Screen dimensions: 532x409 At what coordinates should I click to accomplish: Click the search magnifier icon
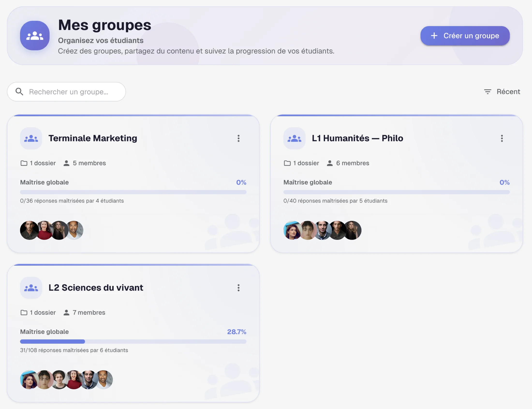click(x=20, y=92)
